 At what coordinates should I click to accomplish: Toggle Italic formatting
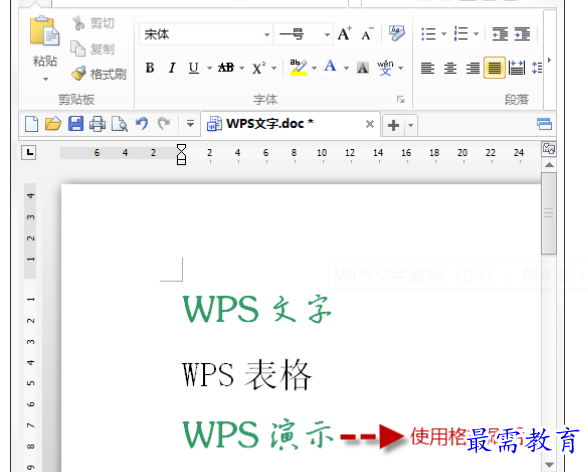click(x=172, y=68)
